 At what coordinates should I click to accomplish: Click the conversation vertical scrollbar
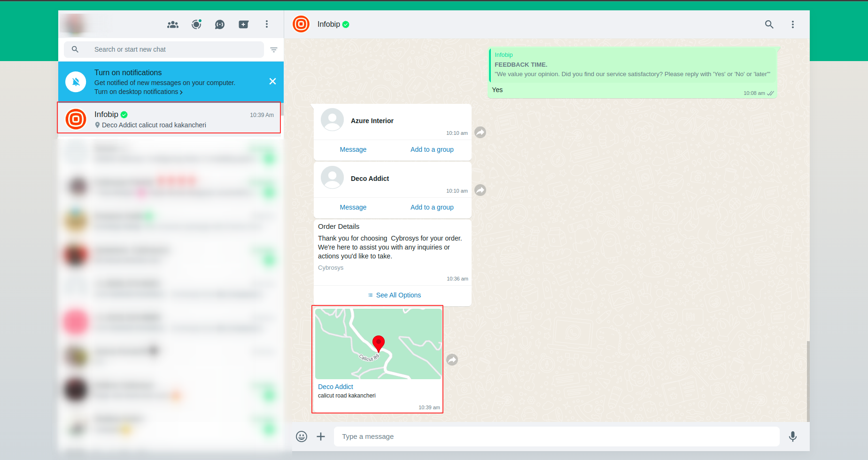pyautogui.click(x=808, y=381)
